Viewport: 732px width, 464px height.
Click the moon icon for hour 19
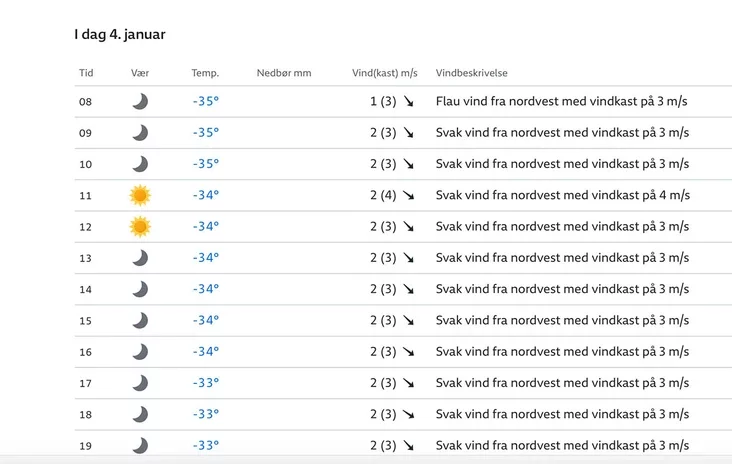140,445
